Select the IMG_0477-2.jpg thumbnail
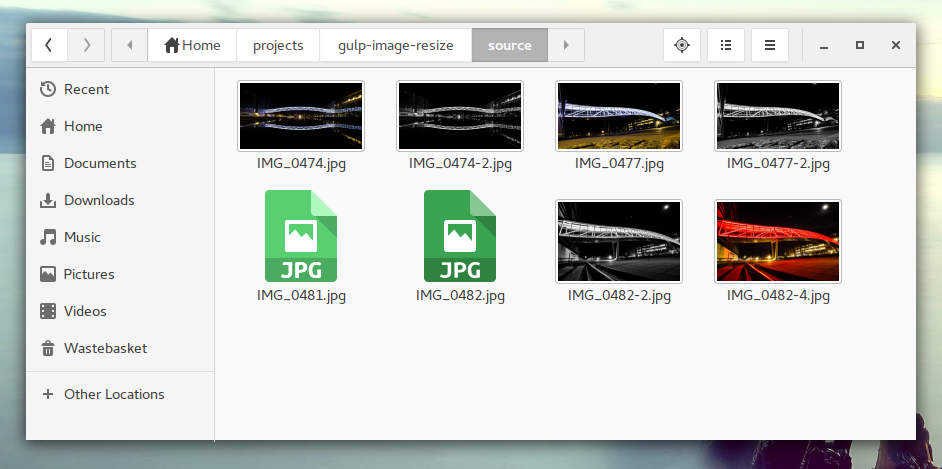This screenshot has height=469, width=942. tap(778, 116)
